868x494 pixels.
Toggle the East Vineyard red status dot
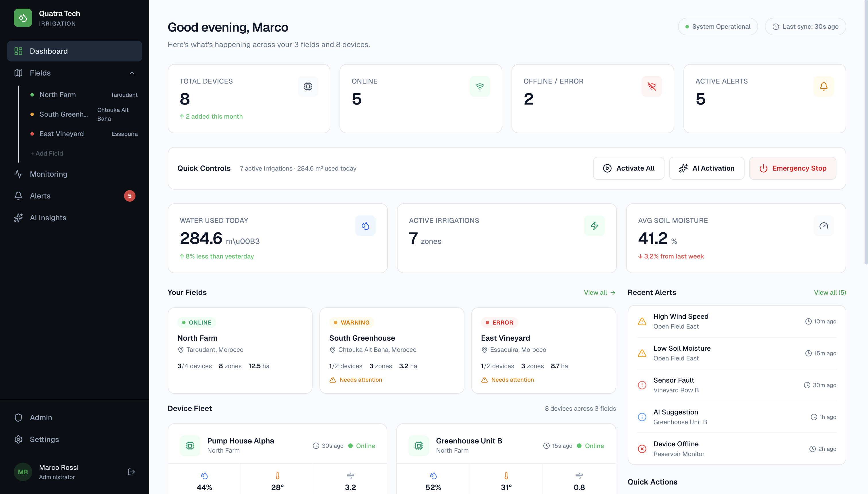coord(32,134)
